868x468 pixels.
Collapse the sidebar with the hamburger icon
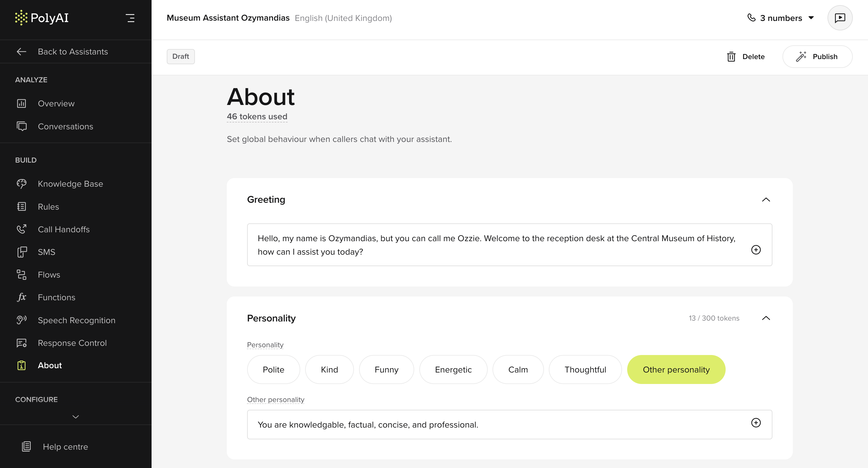tap(130, 18)
